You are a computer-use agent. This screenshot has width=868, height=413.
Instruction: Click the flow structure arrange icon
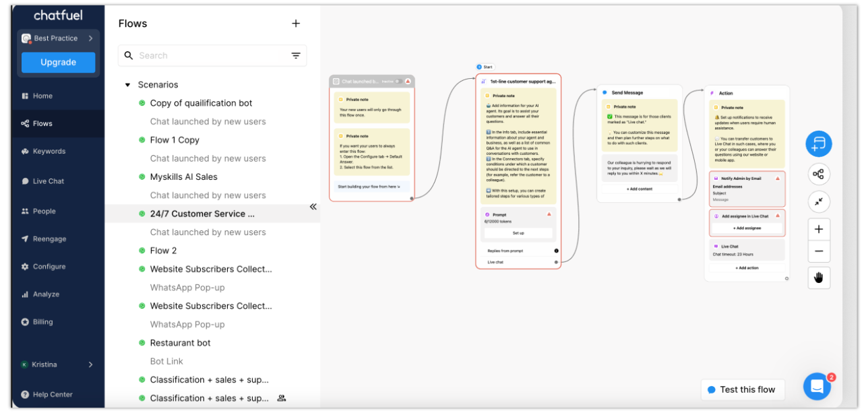point(819,174)
